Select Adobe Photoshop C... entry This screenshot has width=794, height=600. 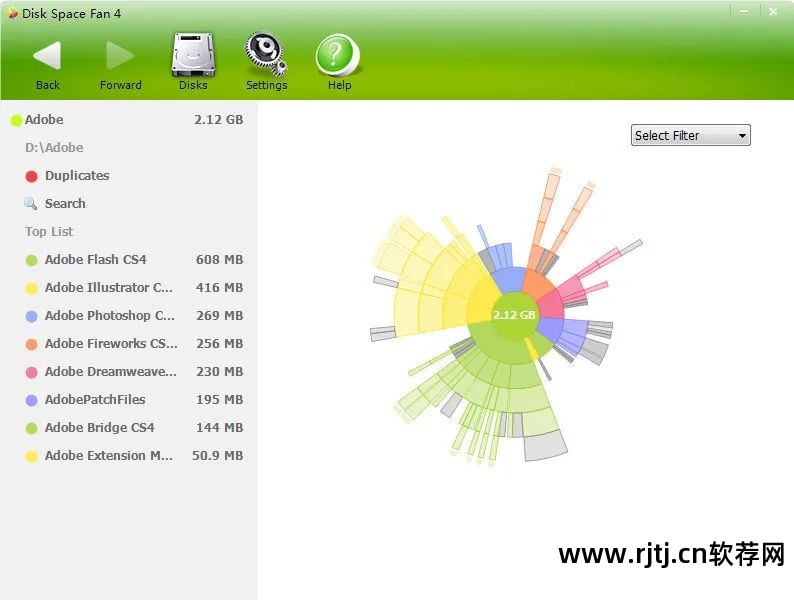pyautogui.click(x=109, y=315)
